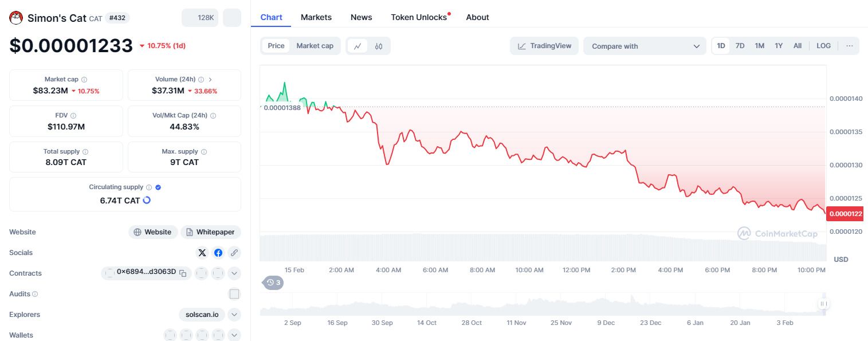868x341 pixels.
Task: Switch to the candlestick chart view
Action: click(379, 46)
